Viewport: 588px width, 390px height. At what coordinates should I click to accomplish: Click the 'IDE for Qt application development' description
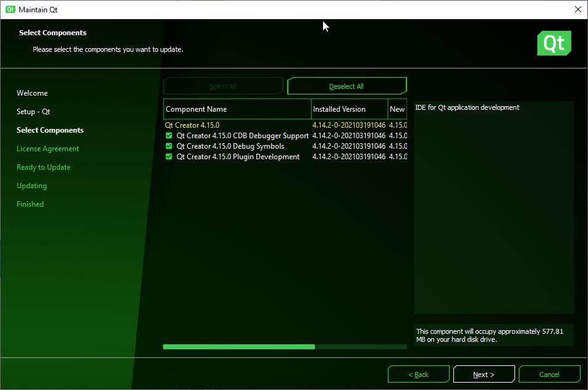(467, 107)
